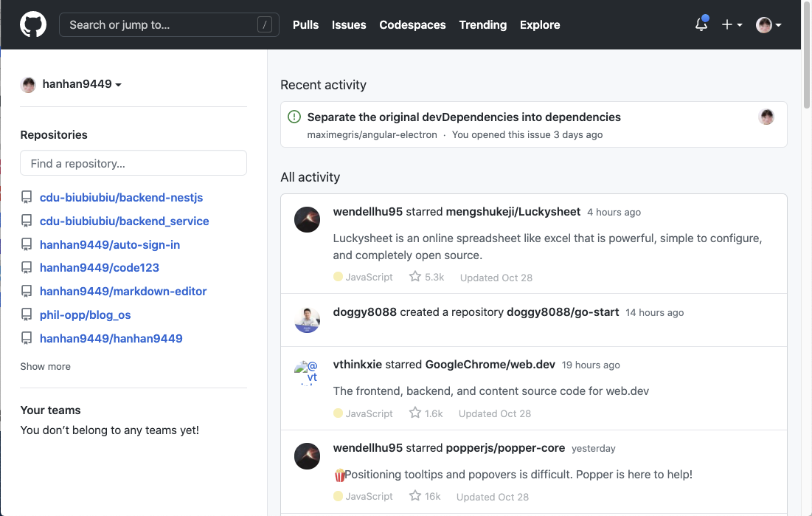Open the GitHub Octocat home logo
The image size is (812, 516).
pyautogui.click(x=33, y=24)
